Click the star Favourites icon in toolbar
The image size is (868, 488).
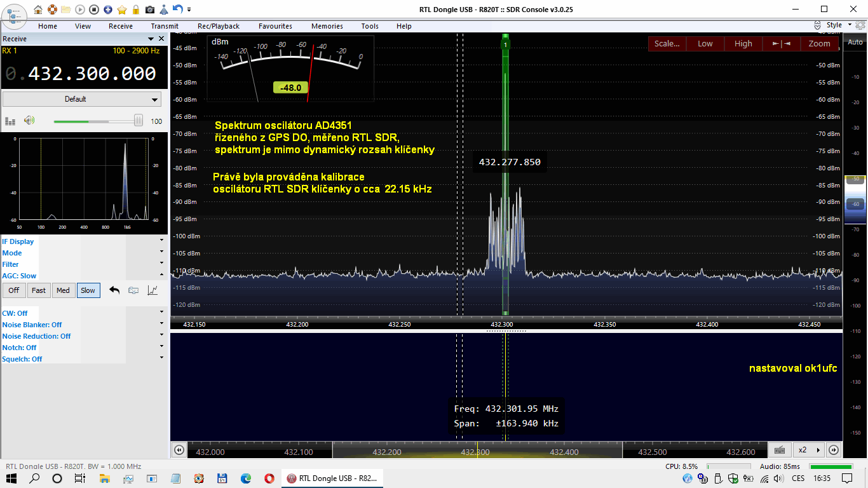tap(122, 10)
